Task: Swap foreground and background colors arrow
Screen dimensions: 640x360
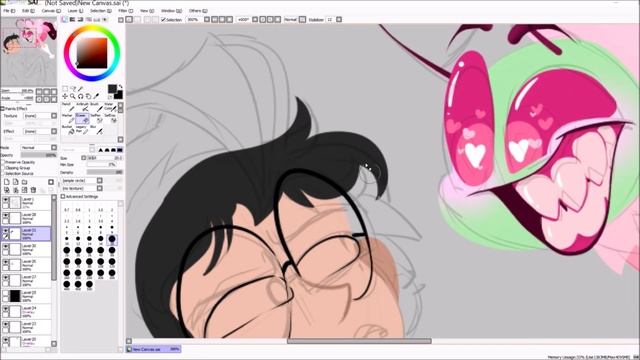Action: coord(120,87)
